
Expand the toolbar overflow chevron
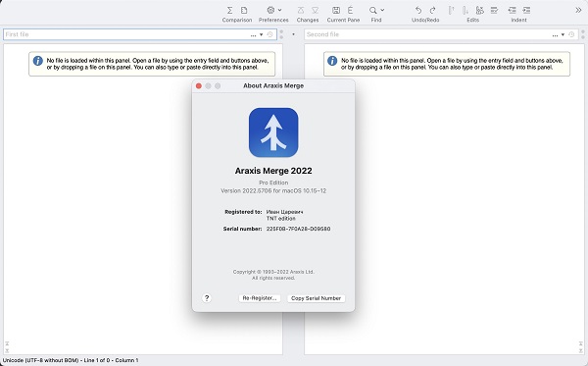coord(578,10)
